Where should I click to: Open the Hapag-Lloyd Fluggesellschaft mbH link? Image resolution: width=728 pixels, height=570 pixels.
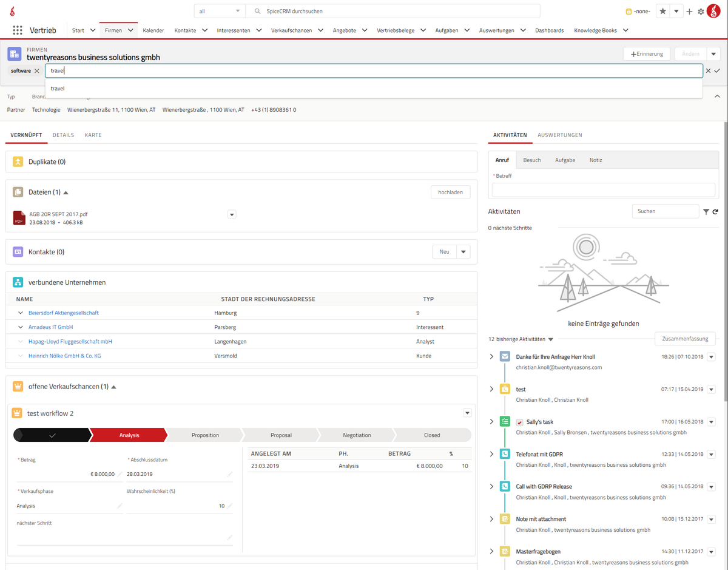70,342
